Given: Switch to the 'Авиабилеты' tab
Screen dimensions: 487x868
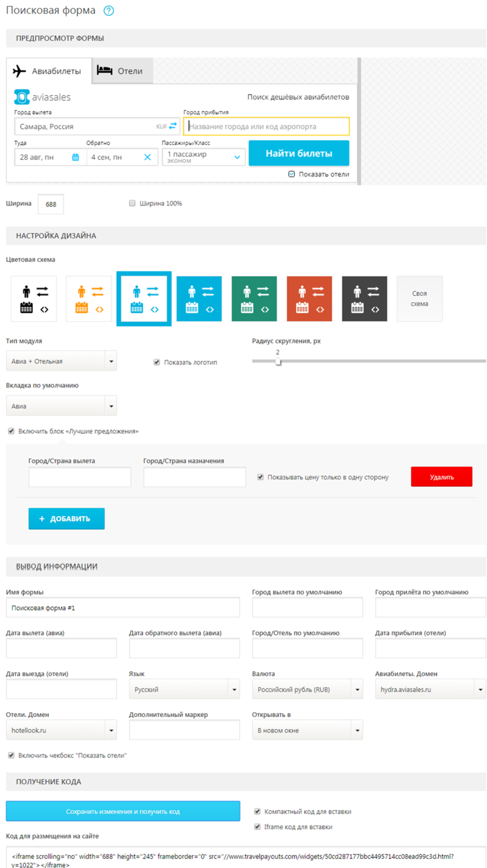Looking at the screenshot, I should (x=49, y=71).
